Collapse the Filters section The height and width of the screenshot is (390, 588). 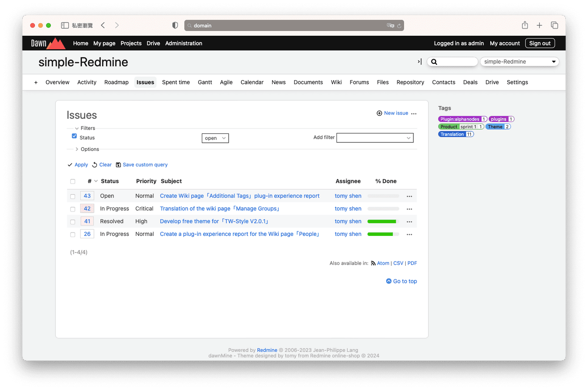click(77, 128)
